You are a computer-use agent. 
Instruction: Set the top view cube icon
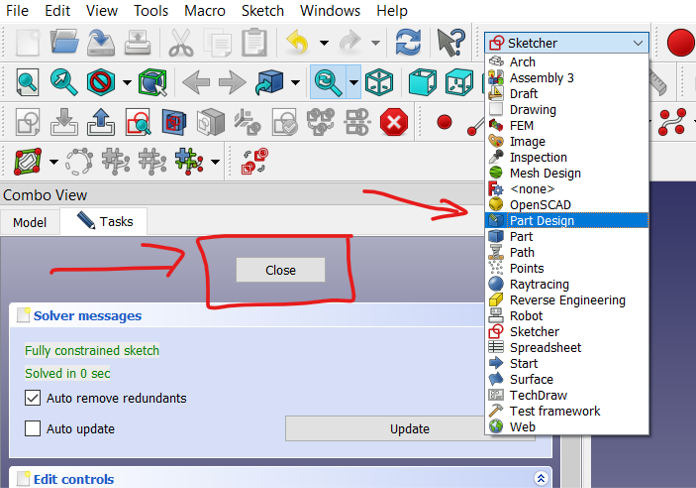click(x=459, y=82)
